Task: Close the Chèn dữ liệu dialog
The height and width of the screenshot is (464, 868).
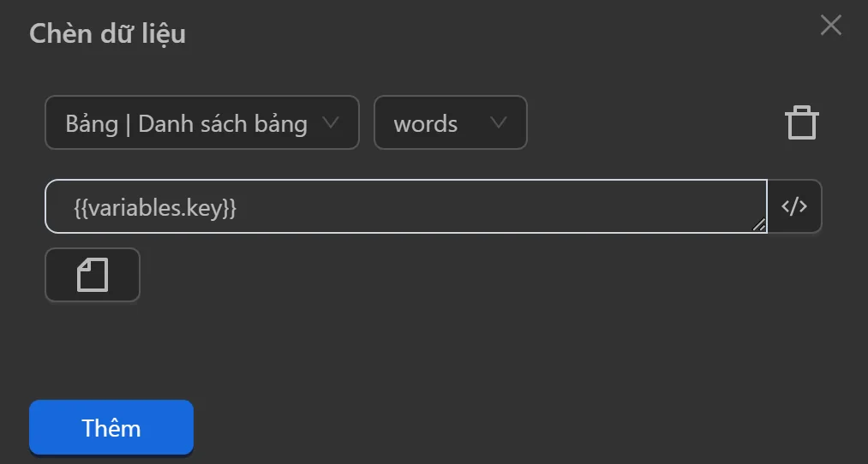Action: (x=830, y=26)
